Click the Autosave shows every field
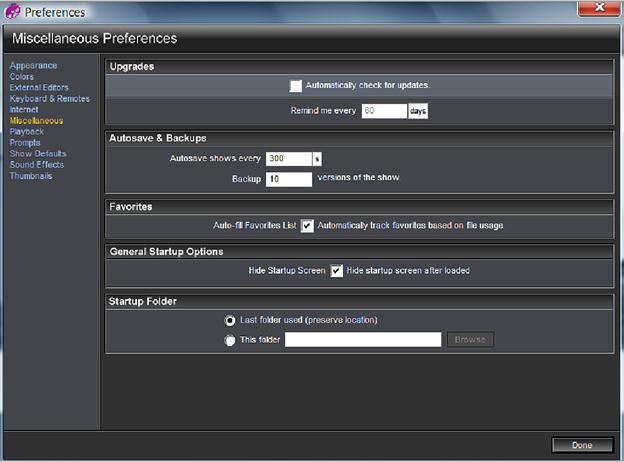This screenshot has width=624, height=462. tap(289, 159)
